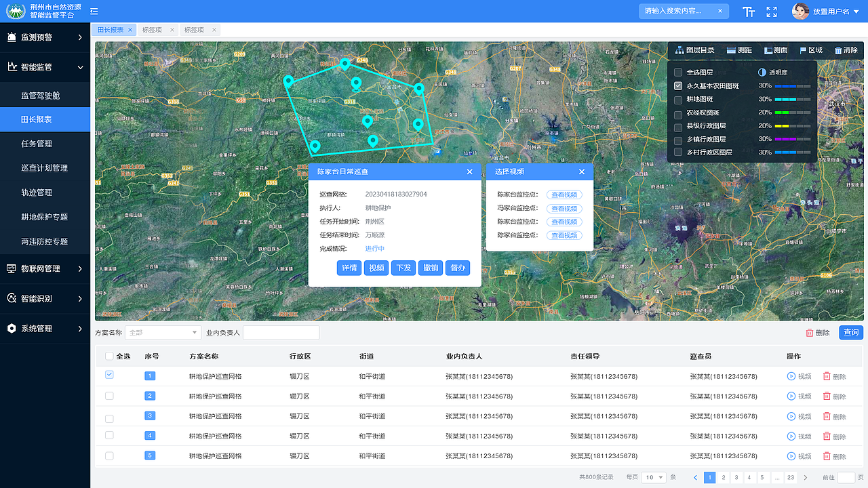Click the 视频 play icon in row 1
This screenshot has height=488, width=868.
[791, 376]
